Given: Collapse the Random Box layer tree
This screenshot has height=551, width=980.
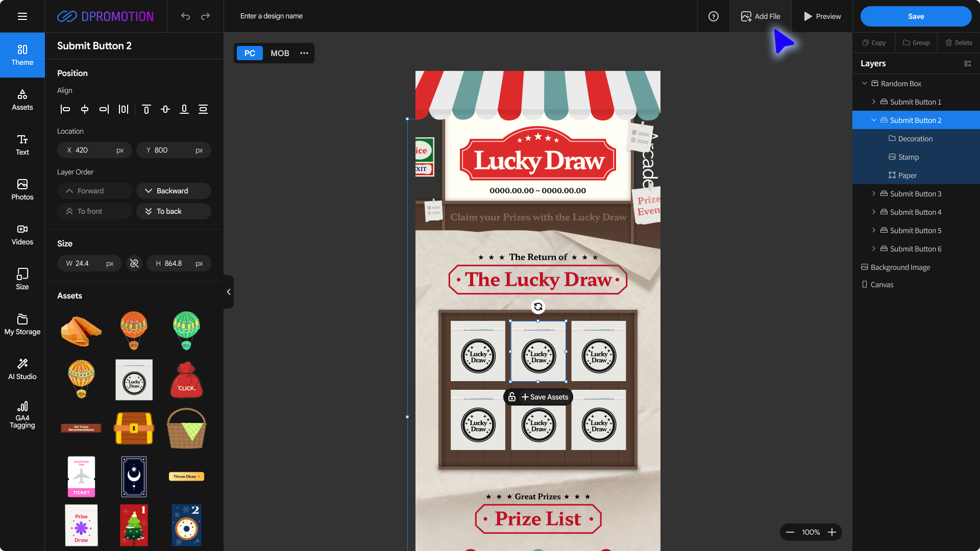Looking at the screenshot, I should [865, 84].
